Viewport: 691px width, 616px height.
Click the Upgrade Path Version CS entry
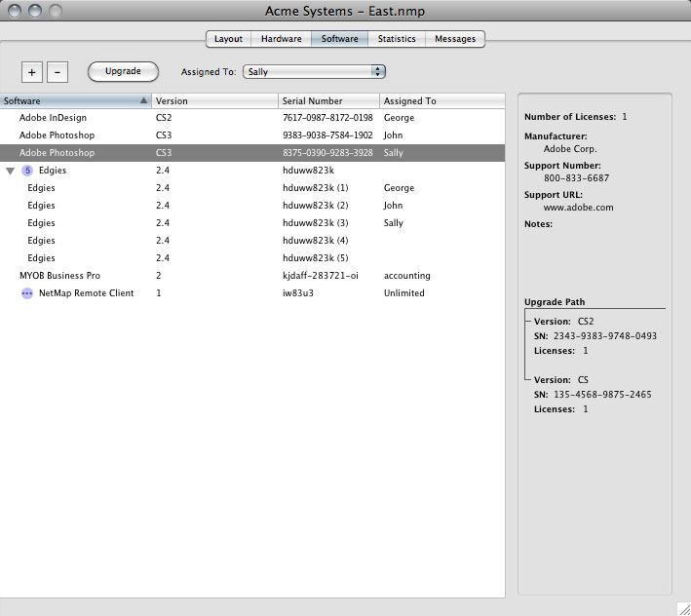point(561,380)
